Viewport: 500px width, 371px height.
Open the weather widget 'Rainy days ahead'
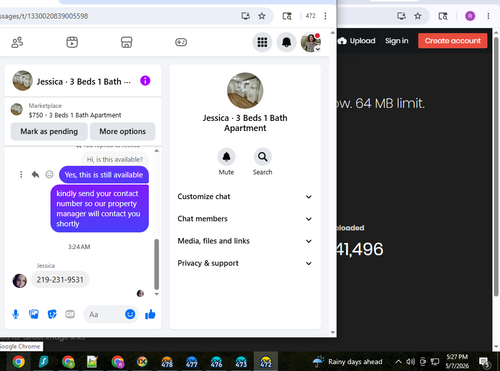[x=348, y=362]
